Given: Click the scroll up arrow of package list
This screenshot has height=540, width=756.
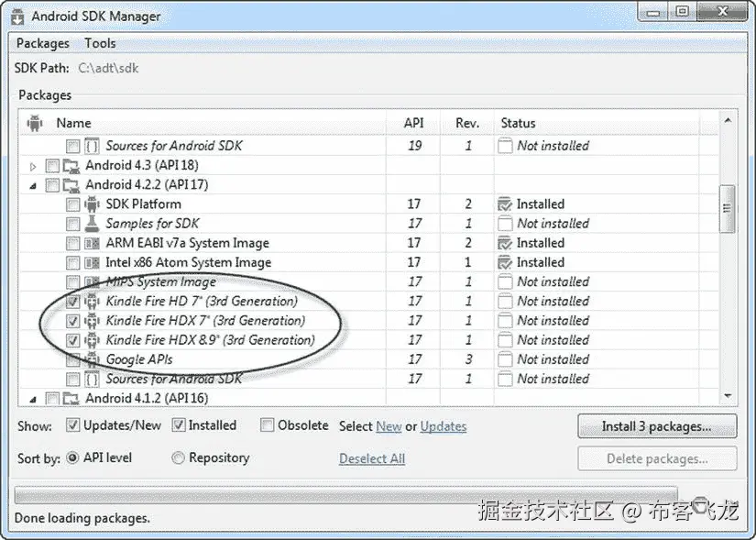Looking at the screenshot, I should (728, 120).
